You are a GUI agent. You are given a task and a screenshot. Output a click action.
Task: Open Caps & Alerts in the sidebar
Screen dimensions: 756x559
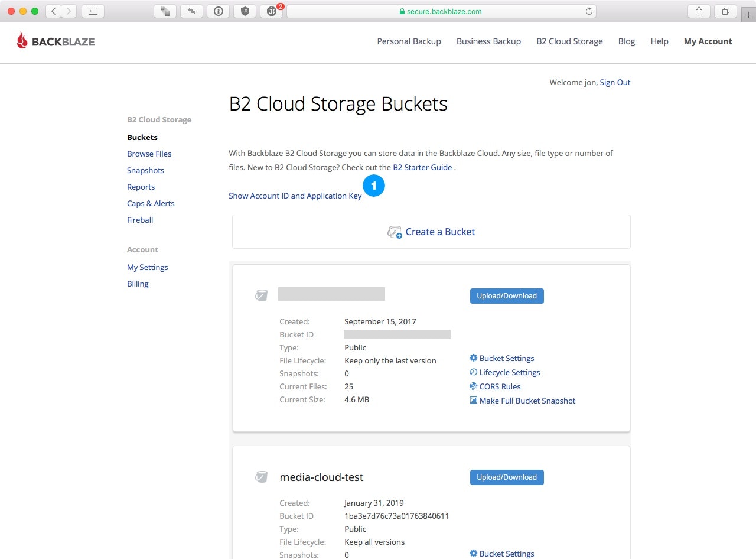tap(151, 203)
